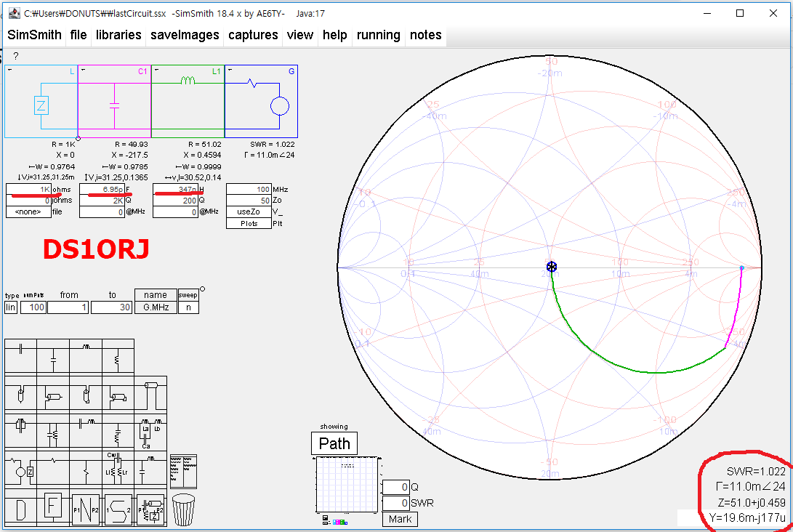Click the Smith chart center marker
This screenshot has width=793, height=532.
click(x=551, y=267)
